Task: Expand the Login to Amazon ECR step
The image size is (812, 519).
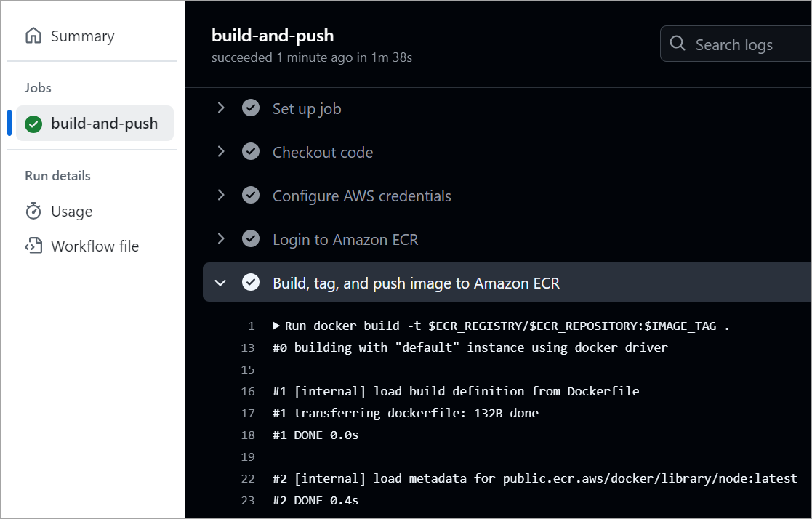Action: point(220,238)
